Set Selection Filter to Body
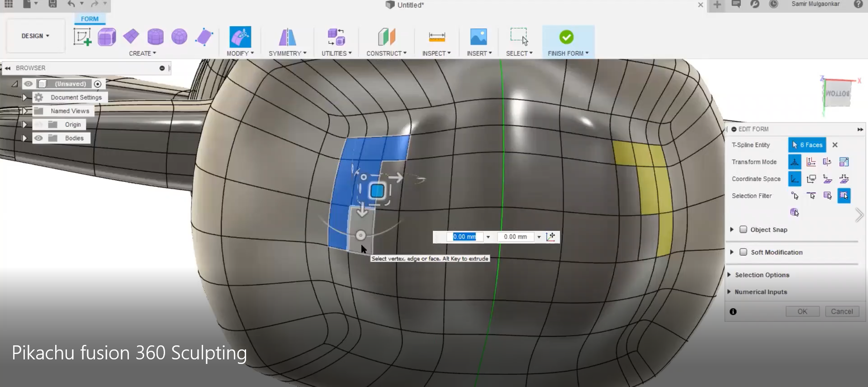This screenshot has height=387, width=868. [794, 212]
